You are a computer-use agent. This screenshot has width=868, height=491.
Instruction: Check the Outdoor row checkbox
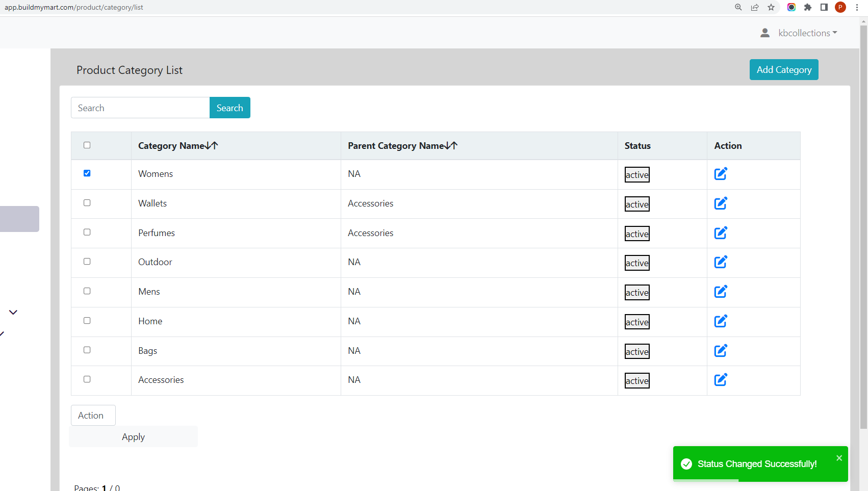click(x=87, y=262)
